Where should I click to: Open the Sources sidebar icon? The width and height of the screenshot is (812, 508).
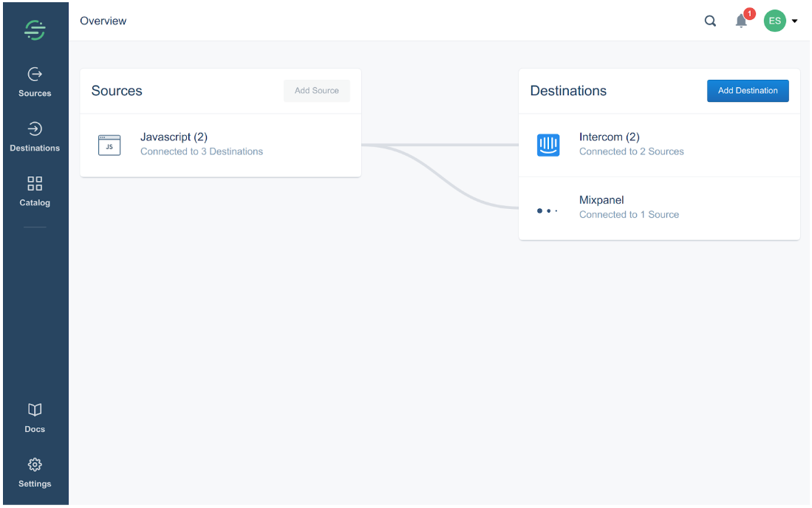(x=35, y=74)
